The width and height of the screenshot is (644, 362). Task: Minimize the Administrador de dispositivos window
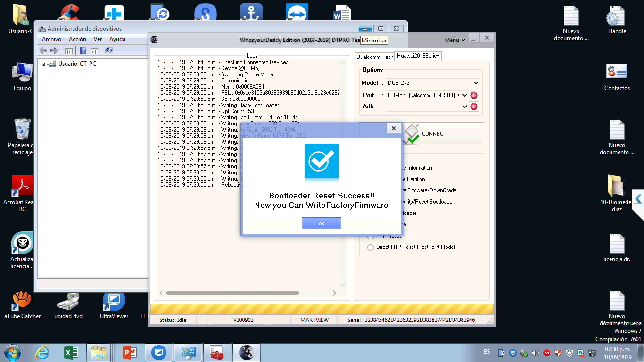pyautogui.click(x=365, y=28)
